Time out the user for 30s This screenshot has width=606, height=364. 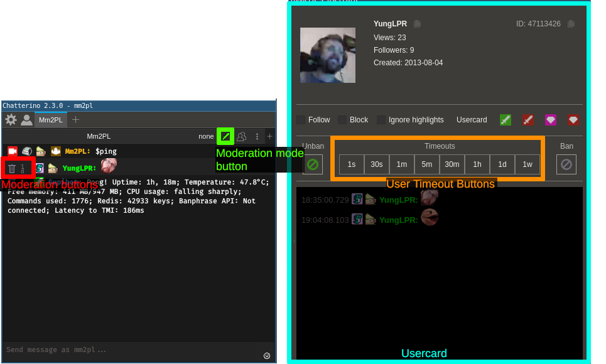pos(377,164)
